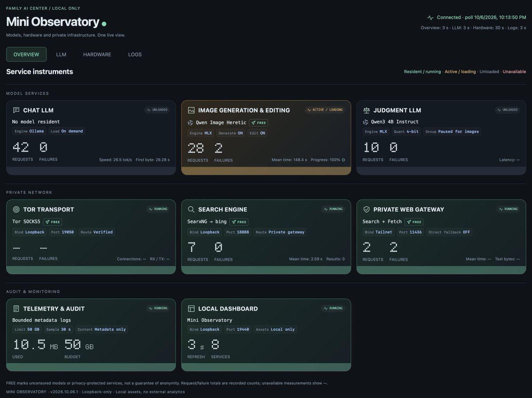532x398 pixels.
Task: Click the FREE badge next to Qwen Image Heretic
Action: (258, 123)
